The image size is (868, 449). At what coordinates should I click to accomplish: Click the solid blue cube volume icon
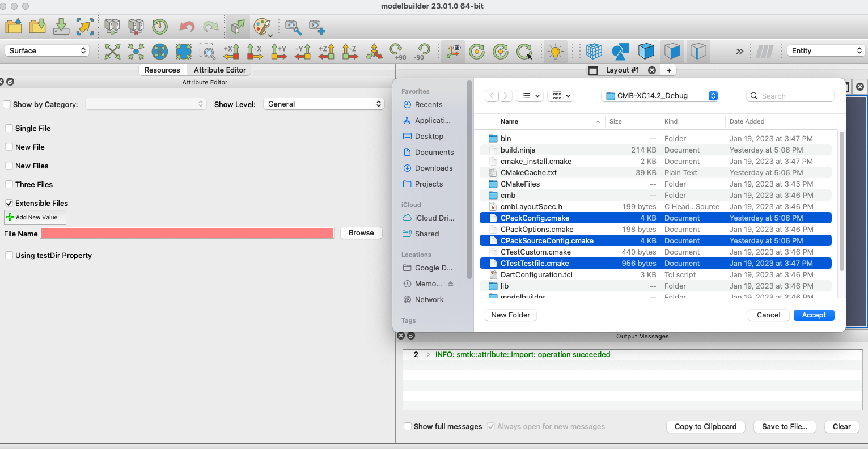point(646,52)
